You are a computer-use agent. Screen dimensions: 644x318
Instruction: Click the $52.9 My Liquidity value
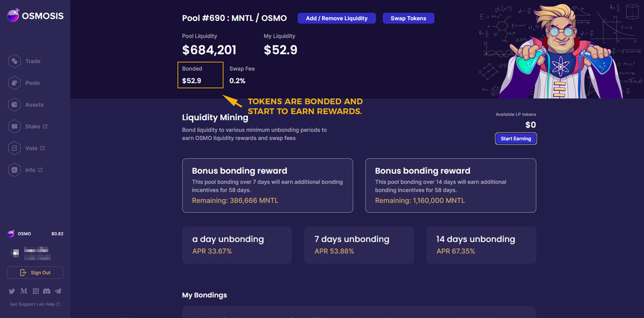[281, 50]
